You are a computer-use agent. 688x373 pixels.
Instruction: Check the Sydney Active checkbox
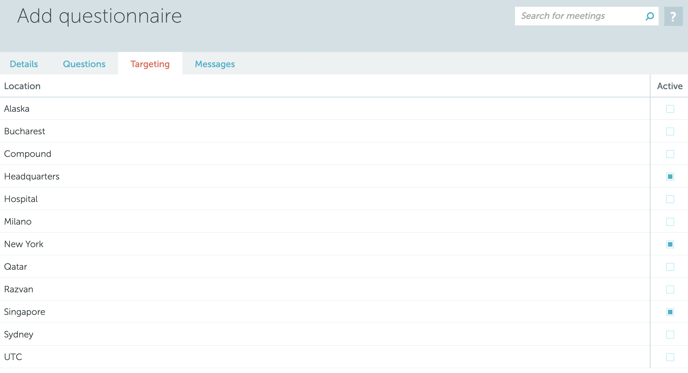pyautogui.click(x=670, y=335)
